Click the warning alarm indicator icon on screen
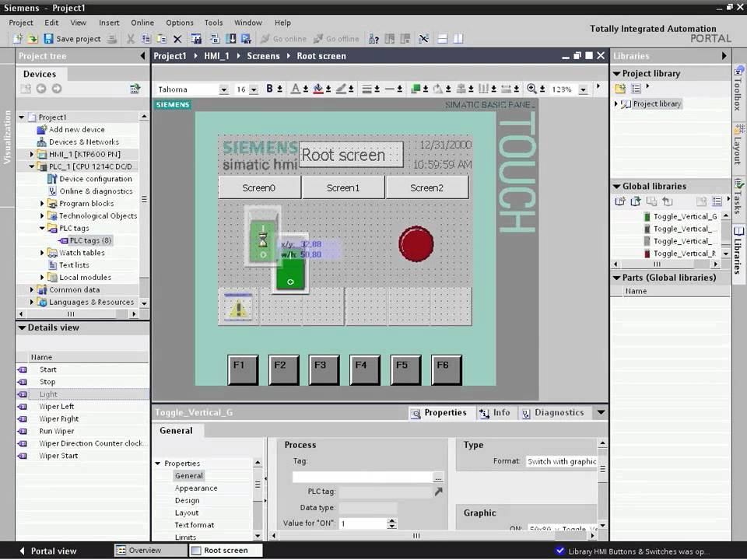 [x=238, y=306]
